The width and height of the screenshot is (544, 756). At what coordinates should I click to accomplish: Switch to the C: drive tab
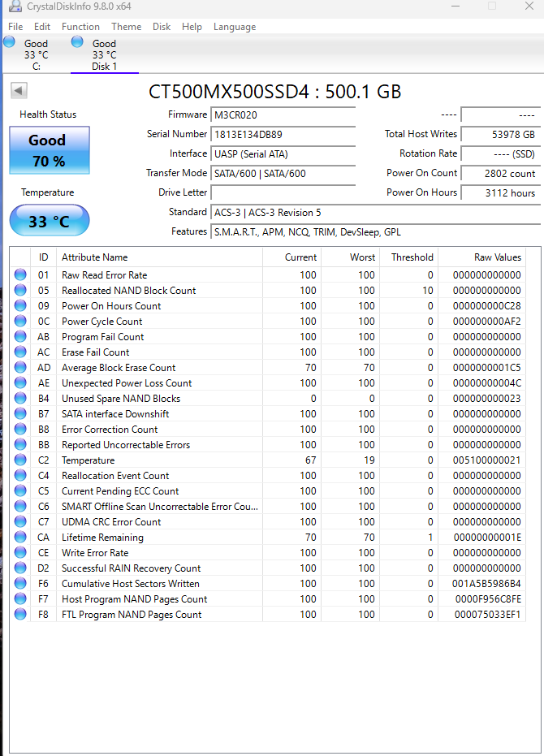click(x=36, y=54)
